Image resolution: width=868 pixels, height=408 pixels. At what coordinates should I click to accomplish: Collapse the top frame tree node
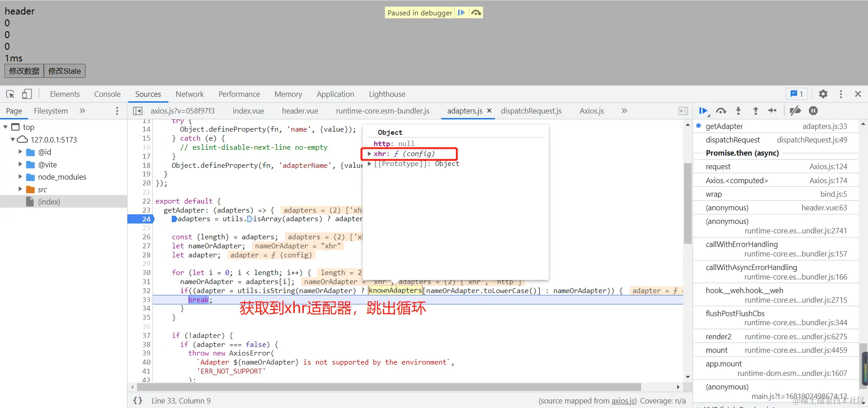pyautogui.click(x=5, y=127)
